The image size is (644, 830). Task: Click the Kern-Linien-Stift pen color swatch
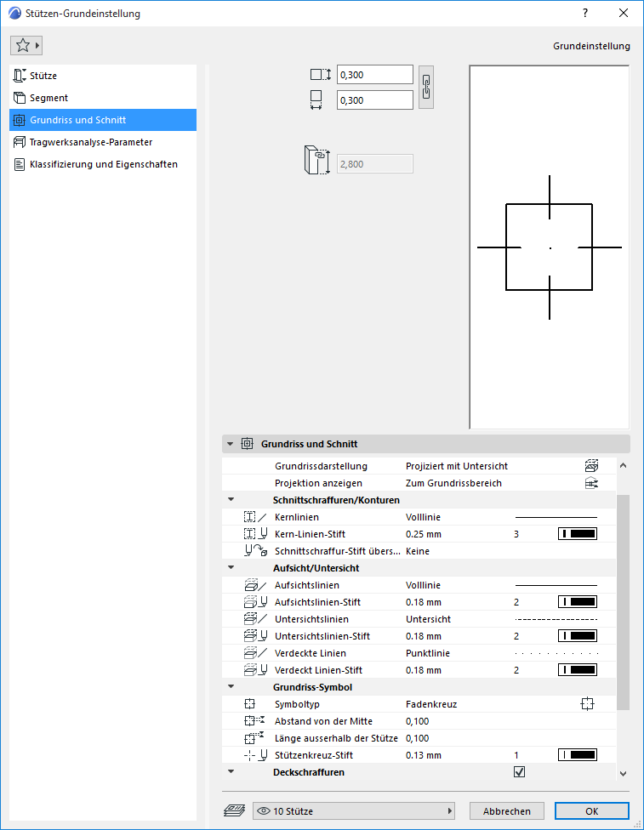(578, 533)
